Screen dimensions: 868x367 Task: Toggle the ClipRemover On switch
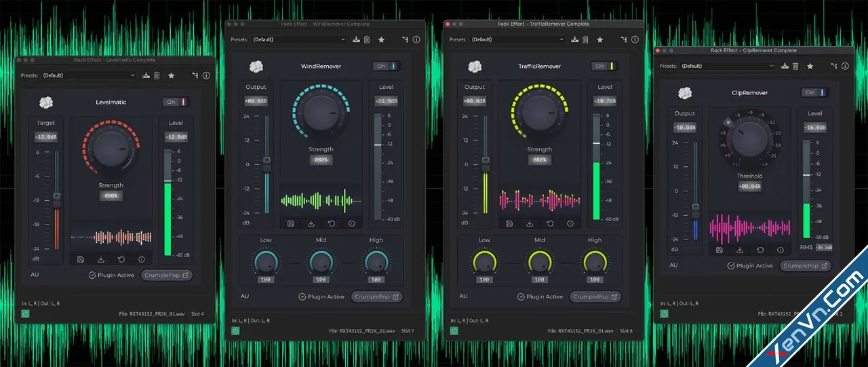click(814, 93)
